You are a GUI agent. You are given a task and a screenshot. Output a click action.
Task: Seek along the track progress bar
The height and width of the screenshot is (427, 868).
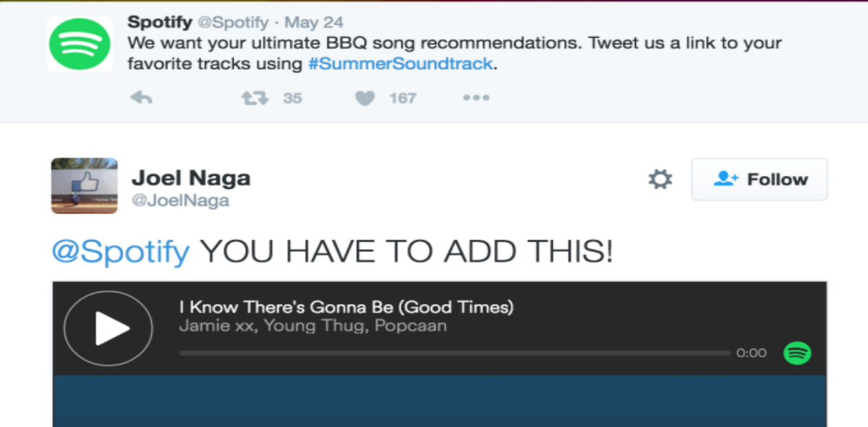coord(454,353)
